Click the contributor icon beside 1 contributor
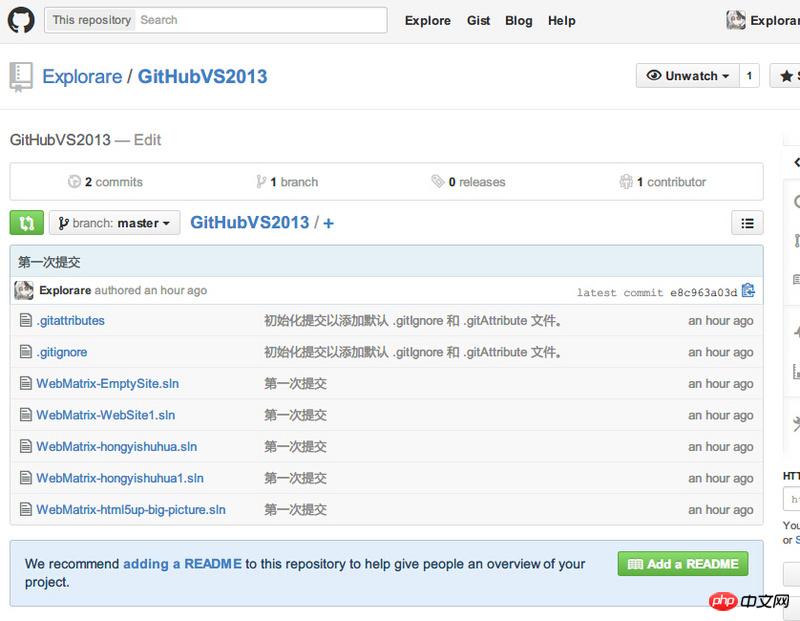The width and height of the screenshot is (800, 621). 626,181
